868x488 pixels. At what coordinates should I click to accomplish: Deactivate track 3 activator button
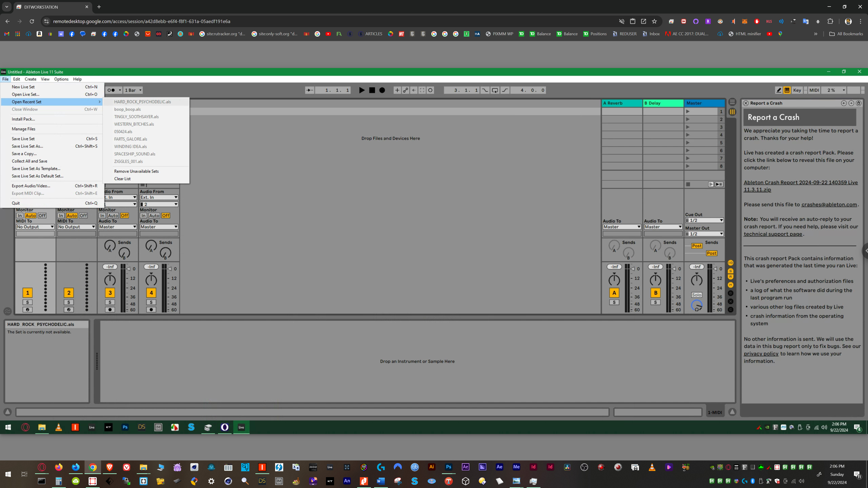coord(110,293)
